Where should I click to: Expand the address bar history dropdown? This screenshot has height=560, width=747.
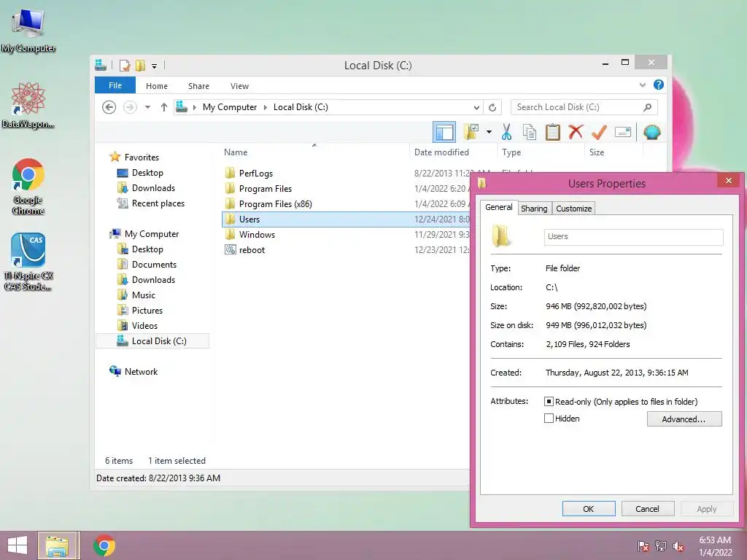click(x=476, y=108)
